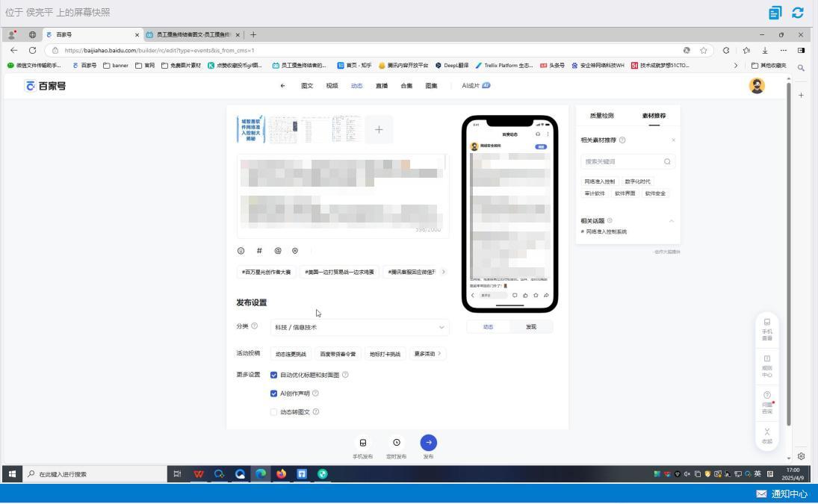
Task: Select 发现 preview mode
Action: coord(531,327)
